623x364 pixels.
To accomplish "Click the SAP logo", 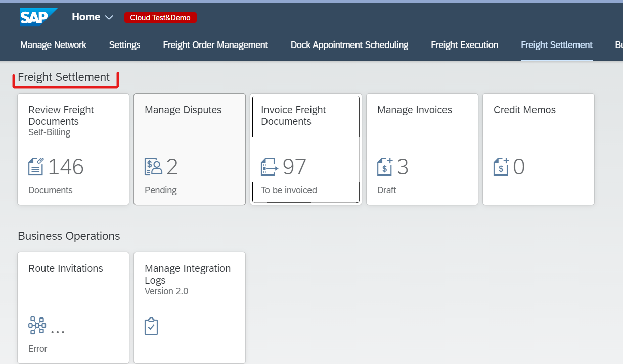I will click(37, 17).
